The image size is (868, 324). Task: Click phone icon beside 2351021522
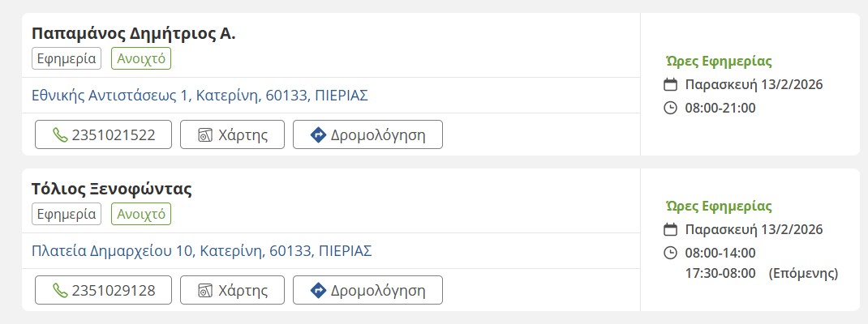click(x=60, y=135)
